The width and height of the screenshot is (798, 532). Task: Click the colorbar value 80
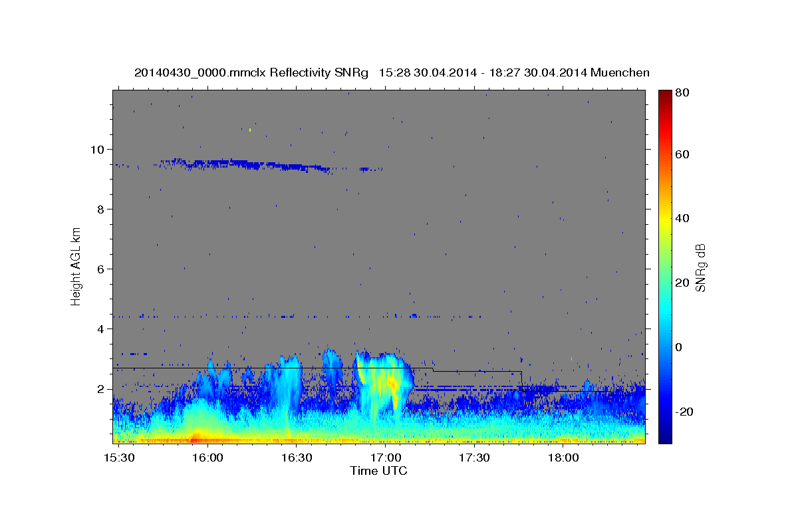683,93
